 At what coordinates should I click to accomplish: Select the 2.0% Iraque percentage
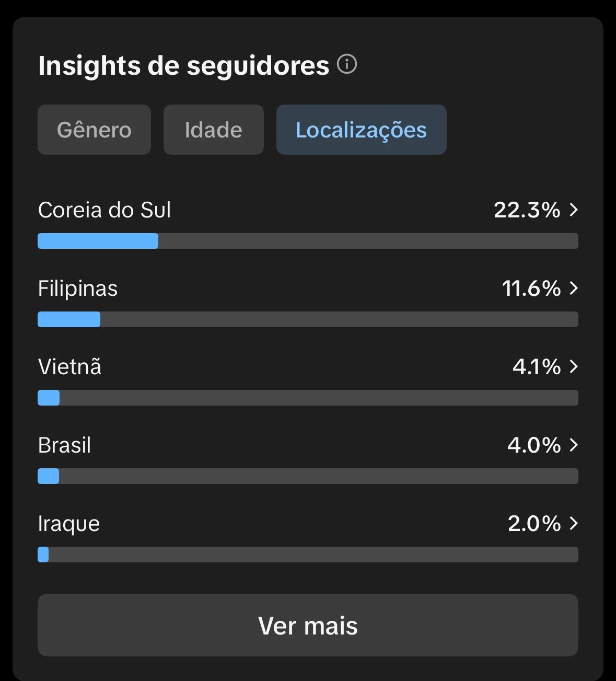(534, 524)
